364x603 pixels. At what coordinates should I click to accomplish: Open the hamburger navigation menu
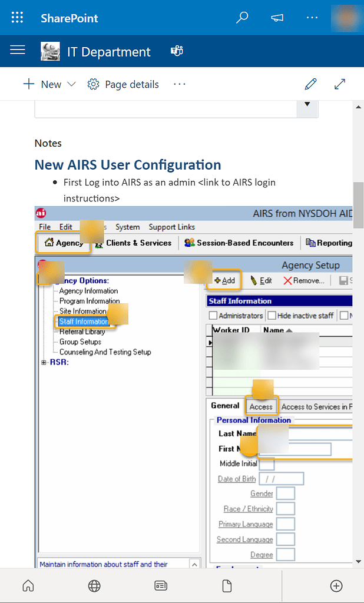[18, 51]
